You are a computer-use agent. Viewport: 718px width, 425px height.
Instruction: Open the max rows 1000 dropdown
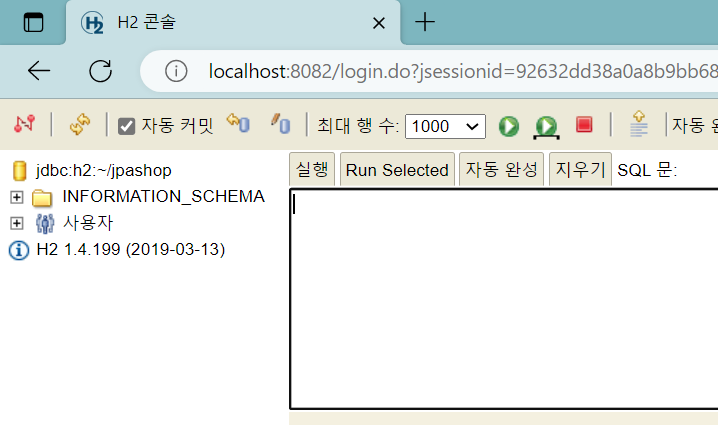pos(445,126)
